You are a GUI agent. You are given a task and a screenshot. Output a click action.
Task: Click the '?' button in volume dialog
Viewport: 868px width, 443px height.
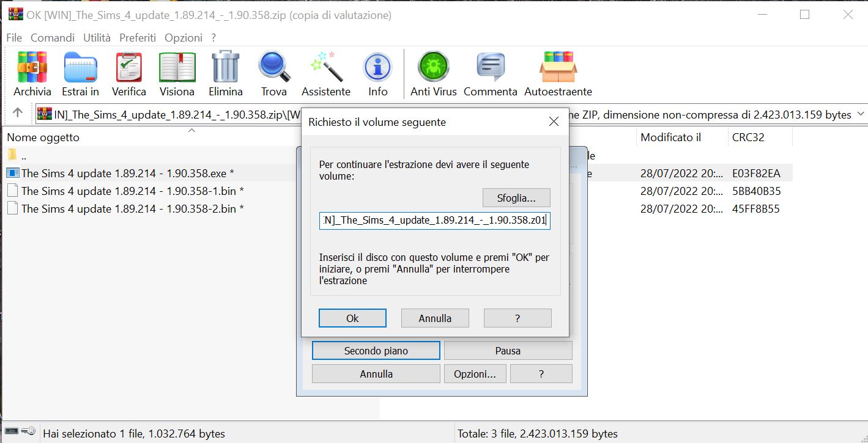pyautogui.click(x=517, y=318)
